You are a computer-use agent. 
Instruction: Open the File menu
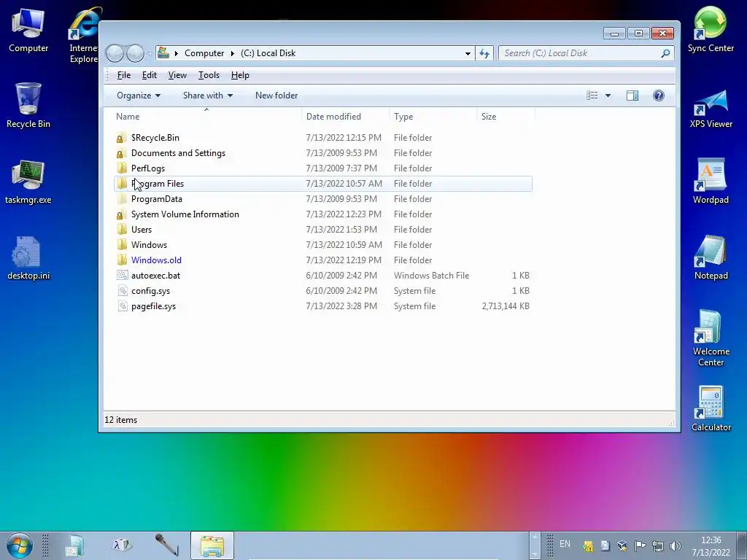click(x=124, y=75)
